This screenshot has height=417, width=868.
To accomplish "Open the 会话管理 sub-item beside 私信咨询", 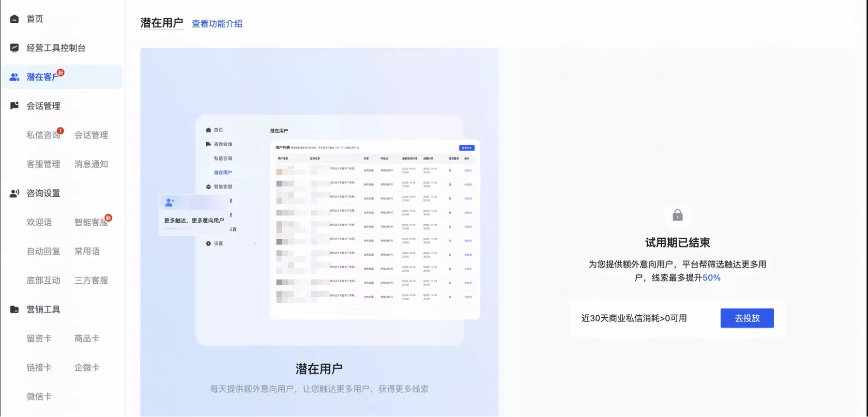I will tap(91, 135).
